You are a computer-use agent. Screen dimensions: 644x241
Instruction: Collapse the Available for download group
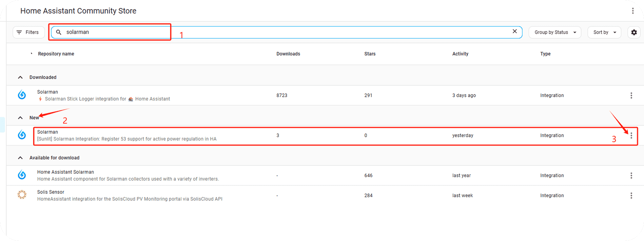(20, 158)
